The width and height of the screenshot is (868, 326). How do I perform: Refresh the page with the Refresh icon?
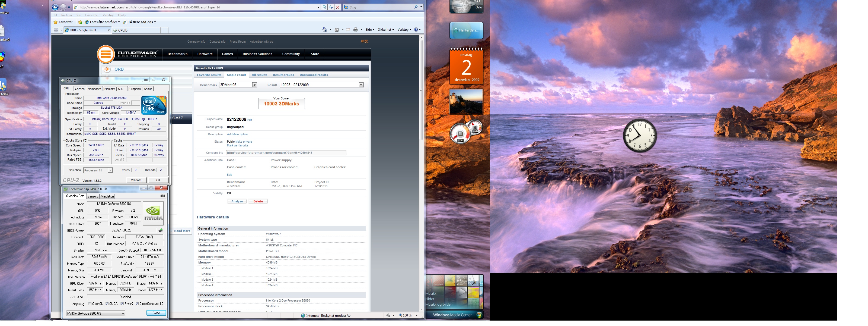point(331,7)
